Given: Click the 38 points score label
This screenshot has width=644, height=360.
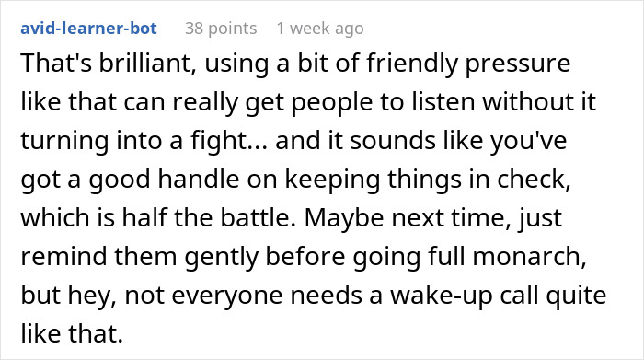Looking at the screenshot, I should point(221,29).
